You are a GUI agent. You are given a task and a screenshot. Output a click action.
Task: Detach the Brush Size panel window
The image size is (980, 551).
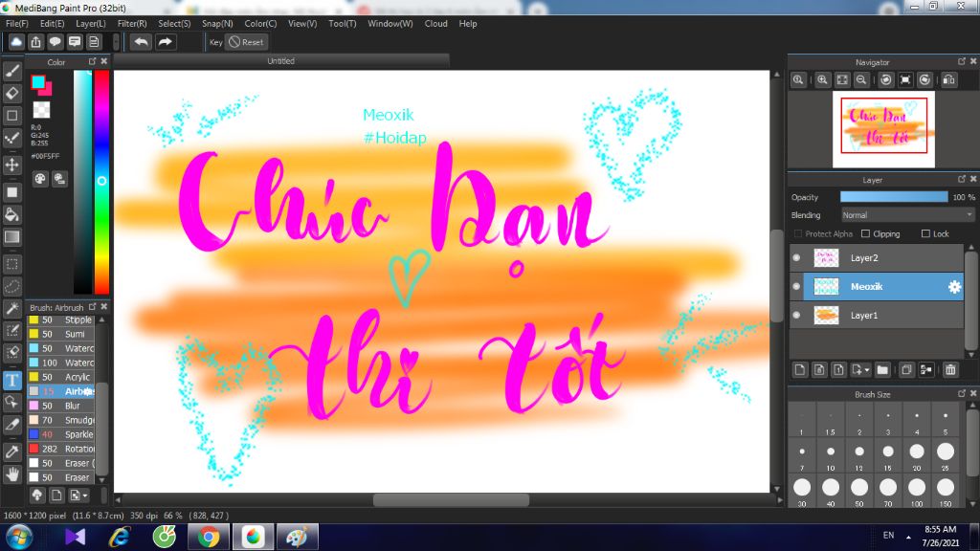(961, 393)
